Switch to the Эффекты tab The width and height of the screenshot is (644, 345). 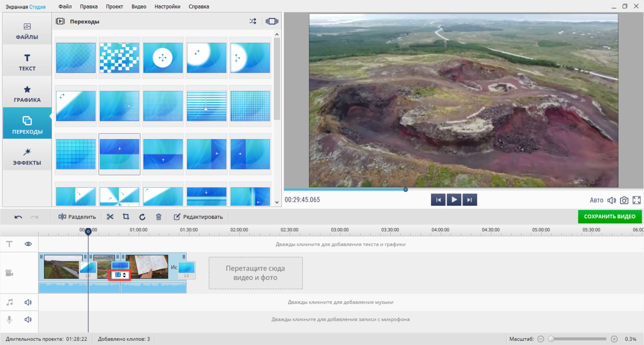[27, 157]
